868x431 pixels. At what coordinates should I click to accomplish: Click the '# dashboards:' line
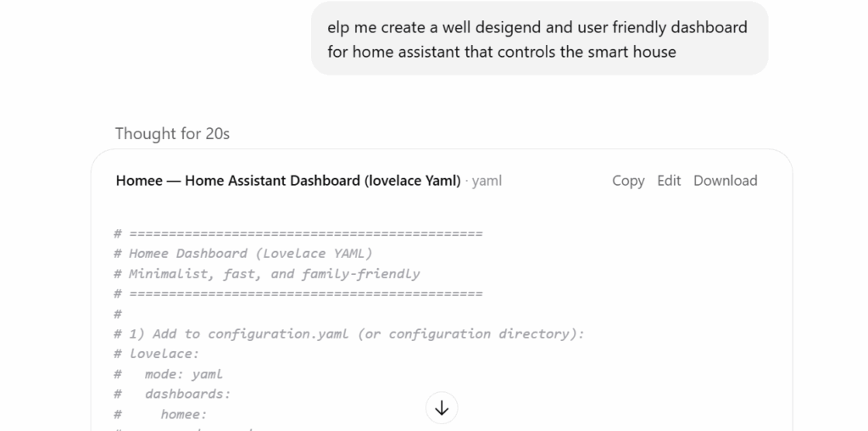[172, 394]
